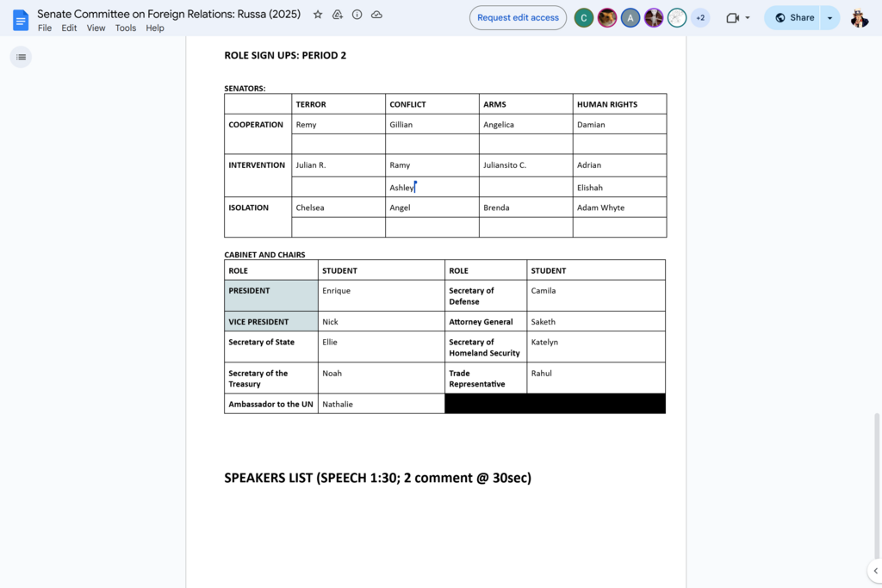Open collaborator C's green avatar
Viewport: 882px width, 588px height.
[584, 18]
